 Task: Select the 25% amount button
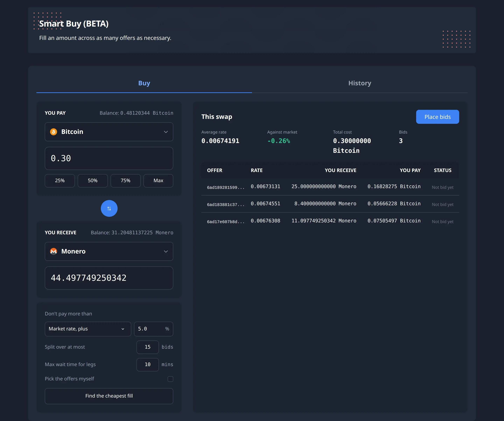tap(60, 181)
